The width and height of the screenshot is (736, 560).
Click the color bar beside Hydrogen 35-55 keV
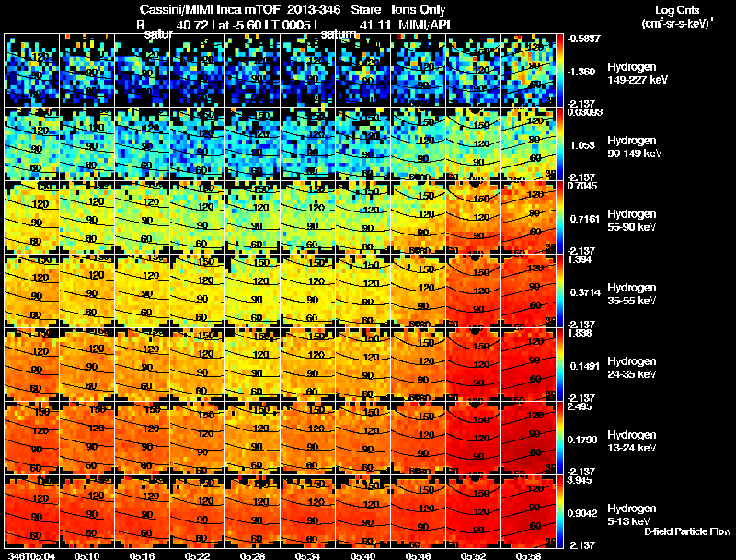[x=559, y=291]
